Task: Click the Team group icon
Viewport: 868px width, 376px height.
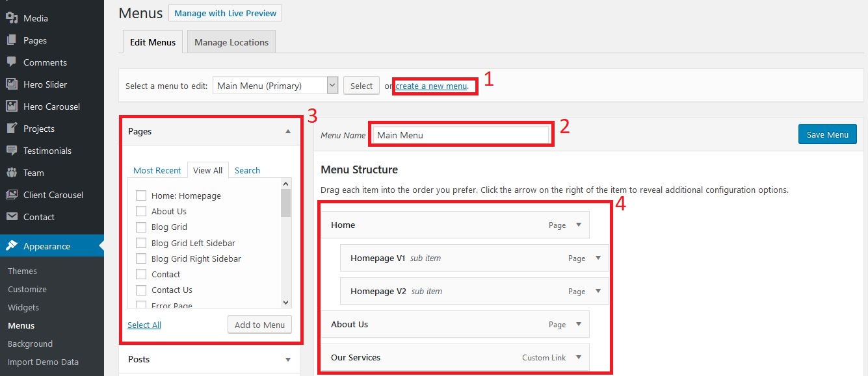Action: tap(12, 173)
